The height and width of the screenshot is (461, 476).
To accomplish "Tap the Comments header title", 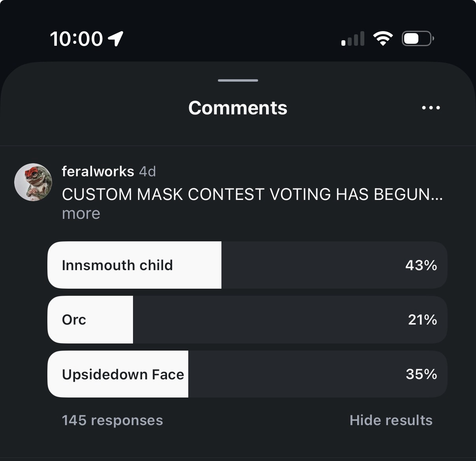I will [x=238, y=108].
